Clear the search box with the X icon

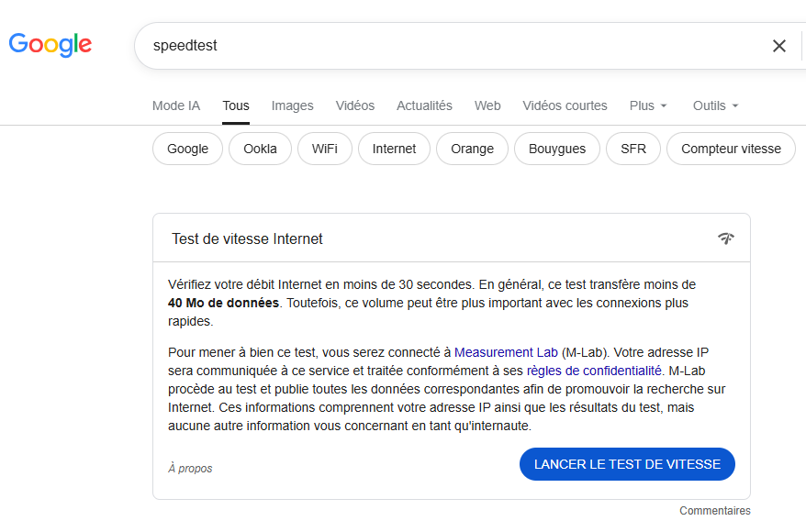click(x=778, y=46)
